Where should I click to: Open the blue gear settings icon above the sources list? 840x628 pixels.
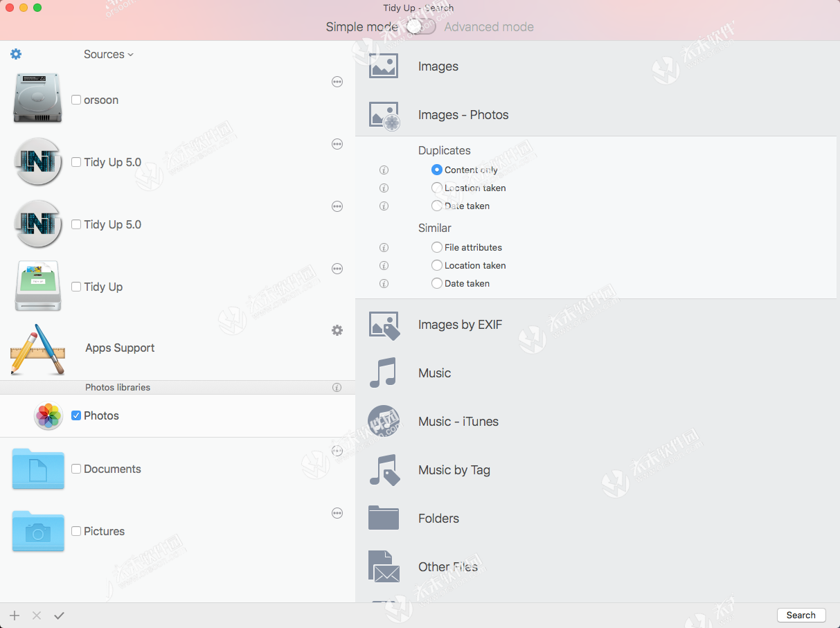tap(16, 54)
